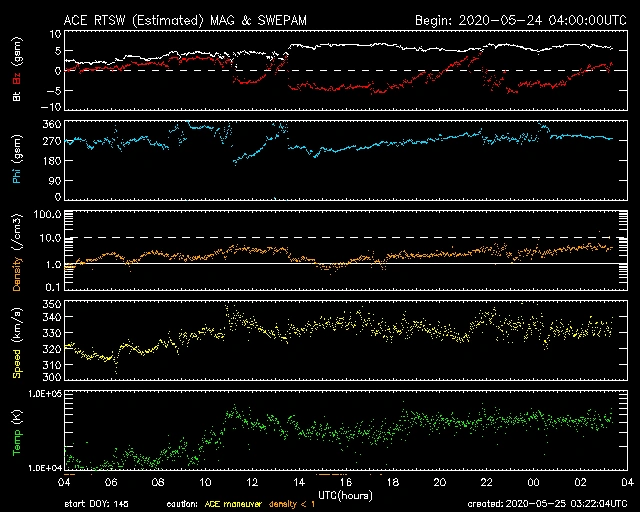Viewport: 640px width, 512px height.
Task: Click the '1.0' tick on Density axis
Action: coord(53,265)
